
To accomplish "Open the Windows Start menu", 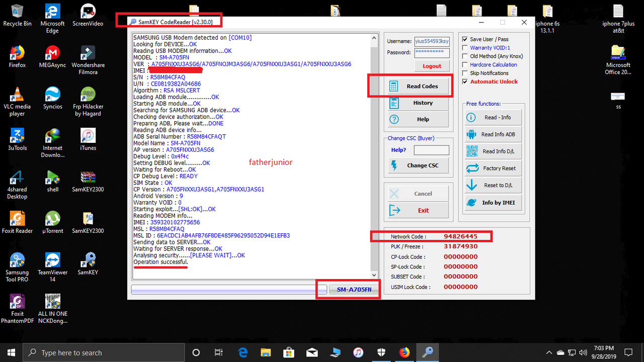I will coord(12,352).
